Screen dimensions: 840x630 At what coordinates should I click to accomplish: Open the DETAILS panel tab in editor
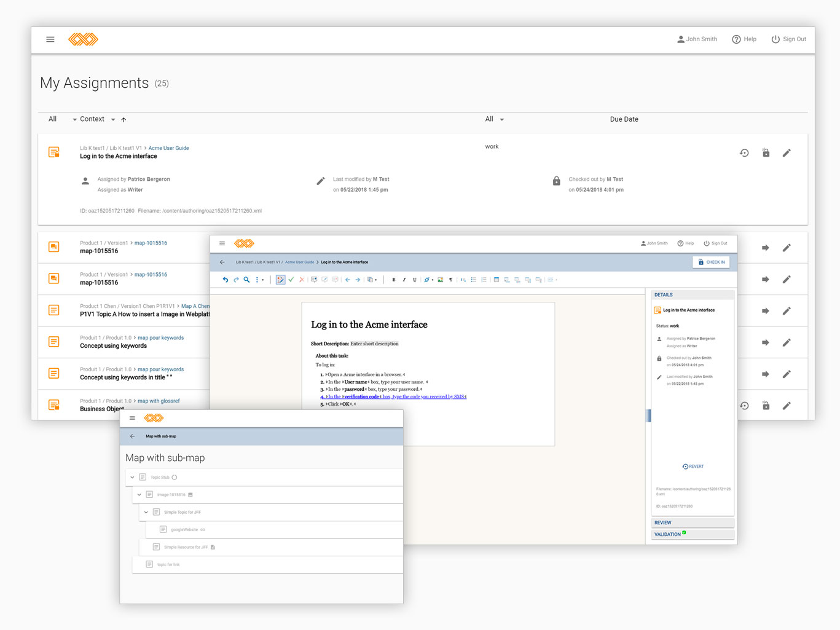[693, 295]
